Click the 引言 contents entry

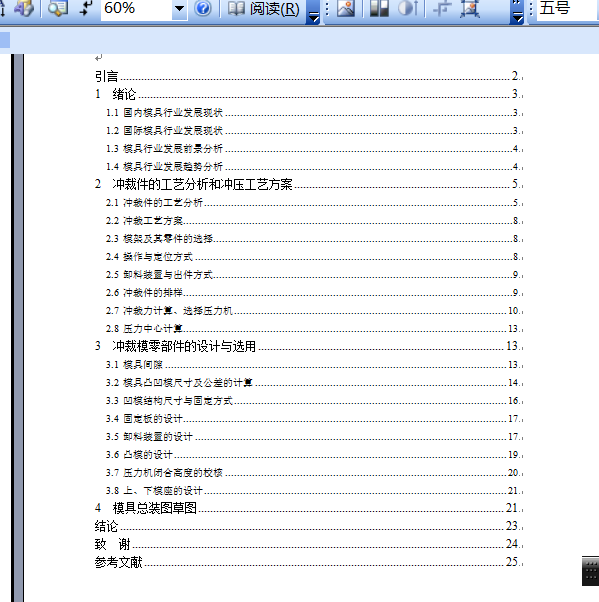click(x=309, y=76)
